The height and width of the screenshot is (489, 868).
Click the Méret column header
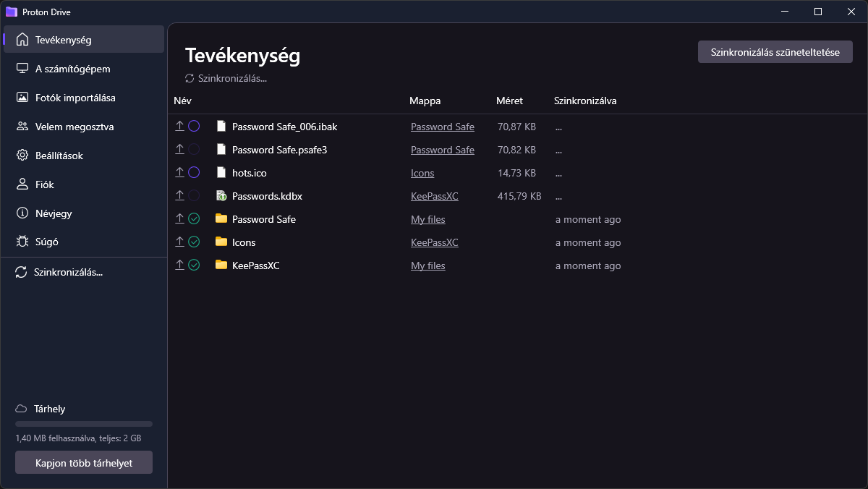(509, 101)
